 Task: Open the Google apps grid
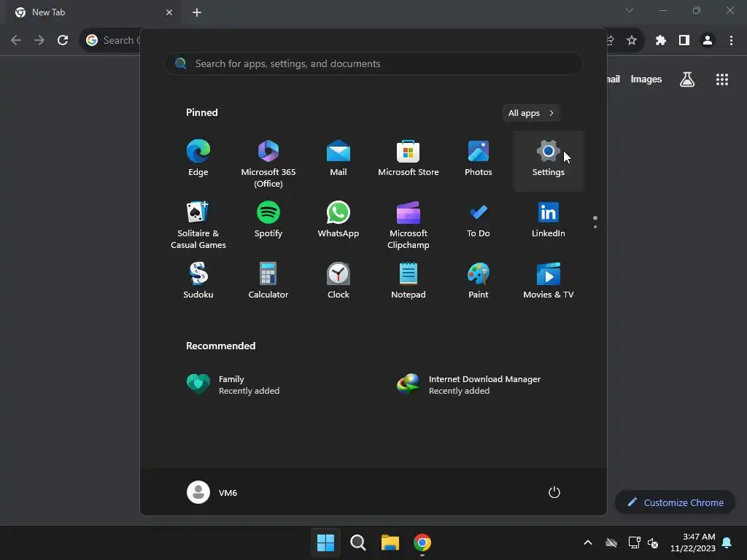coord(722,79)
